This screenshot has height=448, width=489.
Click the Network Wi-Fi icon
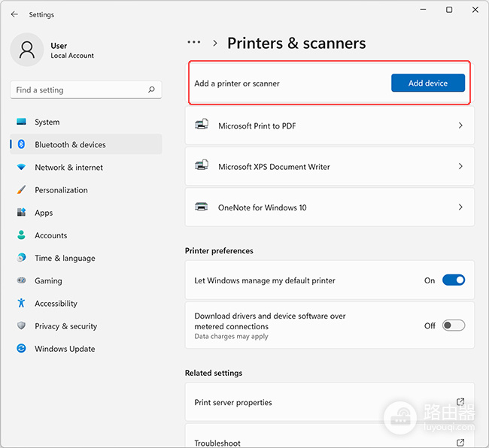pyautogui.click(x=21, y=167)
